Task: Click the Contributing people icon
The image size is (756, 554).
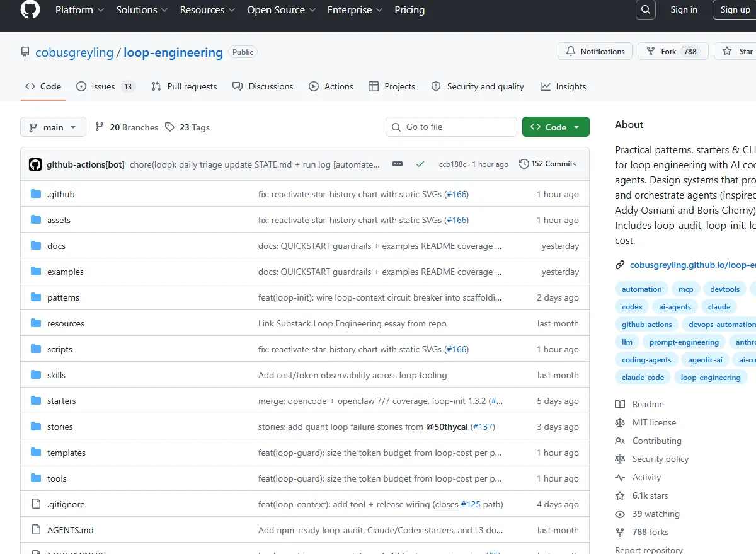Action: click(620, 441)
